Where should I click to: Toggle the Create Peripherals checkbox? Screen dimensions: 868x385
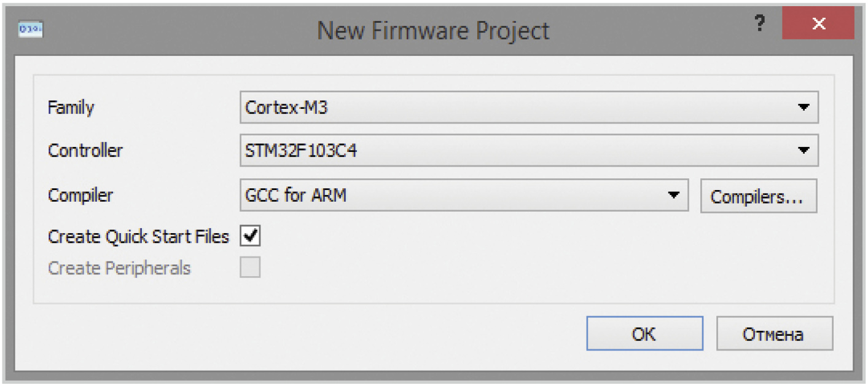point(251,268)
